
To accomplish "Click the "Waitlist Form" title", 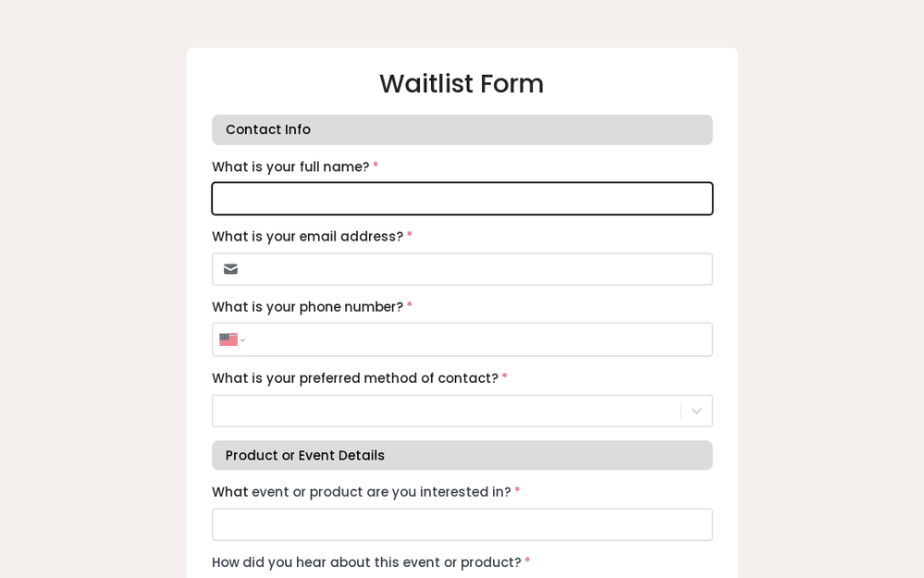I will coord(462,83).
